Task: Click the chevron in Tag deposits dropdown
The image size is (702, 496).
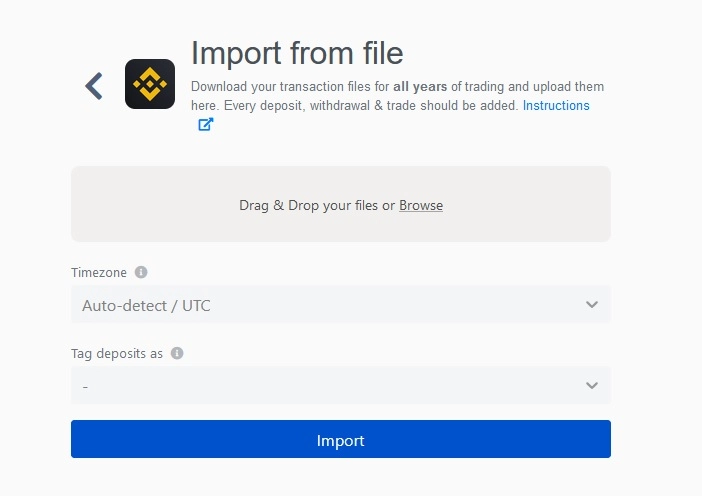Action: pos(591,385)
